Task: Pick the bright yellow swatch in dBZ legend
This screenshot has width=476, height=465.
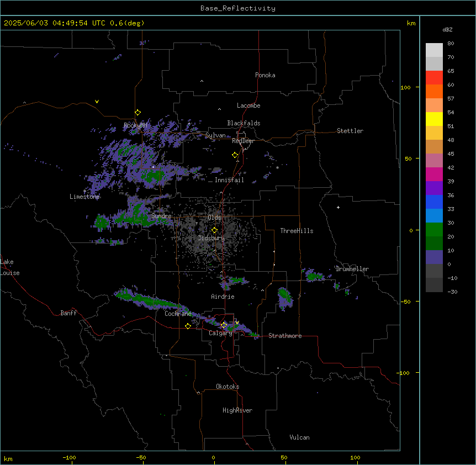Action: pos(434,119)
